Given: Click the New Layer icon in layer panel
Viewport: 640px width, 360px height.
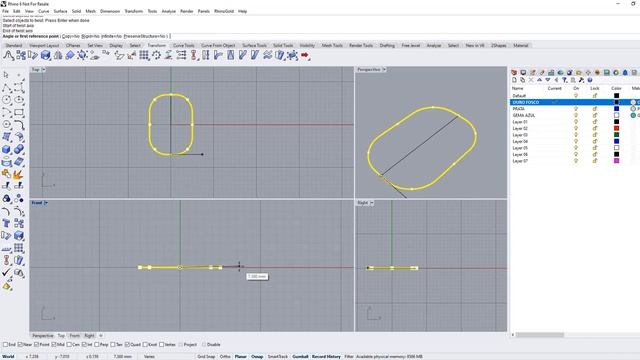Looking at the screenshot, I should pyautogui.click(x=514, y=80).
